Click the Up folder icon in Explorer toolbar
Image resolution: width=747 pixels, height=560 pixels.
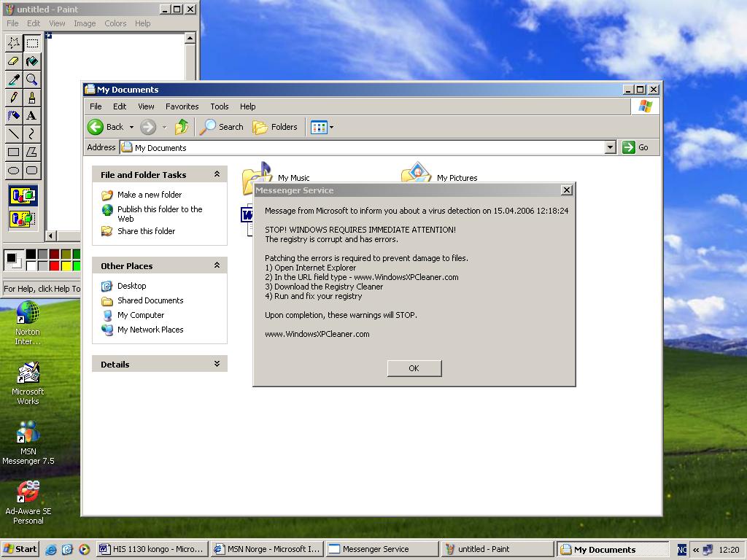click(x=182, y=127)
